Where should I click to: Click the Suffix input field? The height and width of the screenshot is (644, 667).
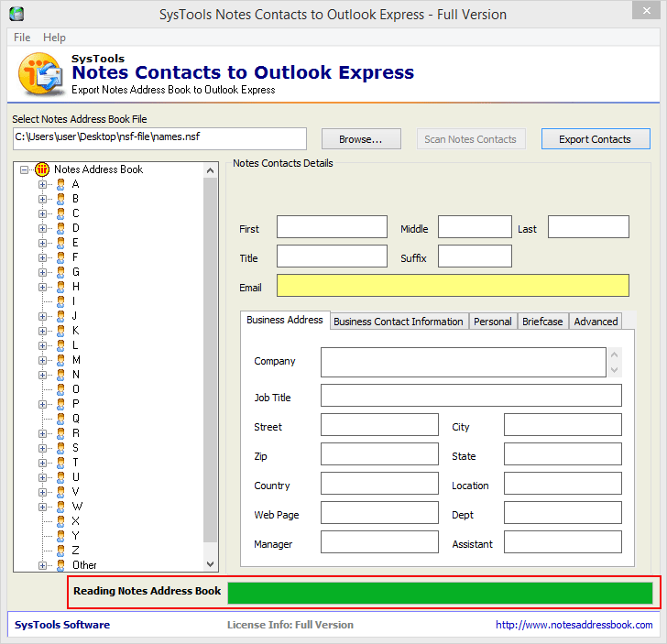click(x=475, y=257)
